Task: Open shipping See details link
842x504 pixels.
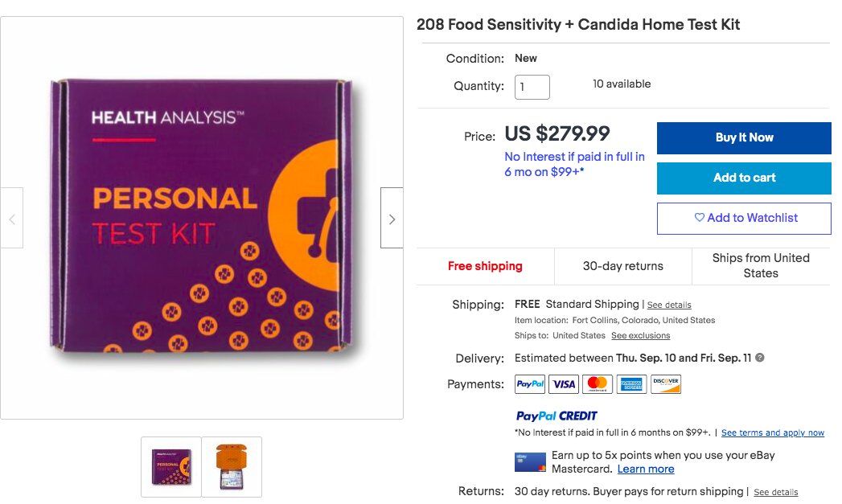Action: click(x=669, y=305)
